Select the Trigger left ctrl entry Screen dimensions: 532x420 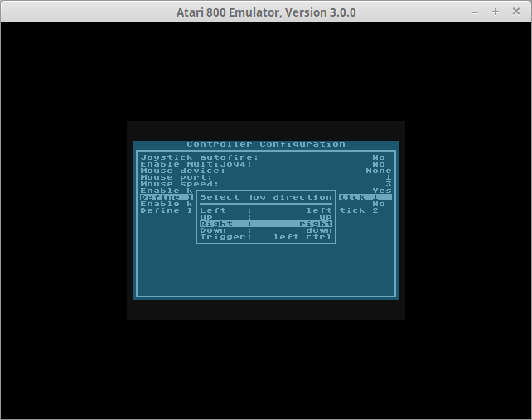click(x=266, y=237)
